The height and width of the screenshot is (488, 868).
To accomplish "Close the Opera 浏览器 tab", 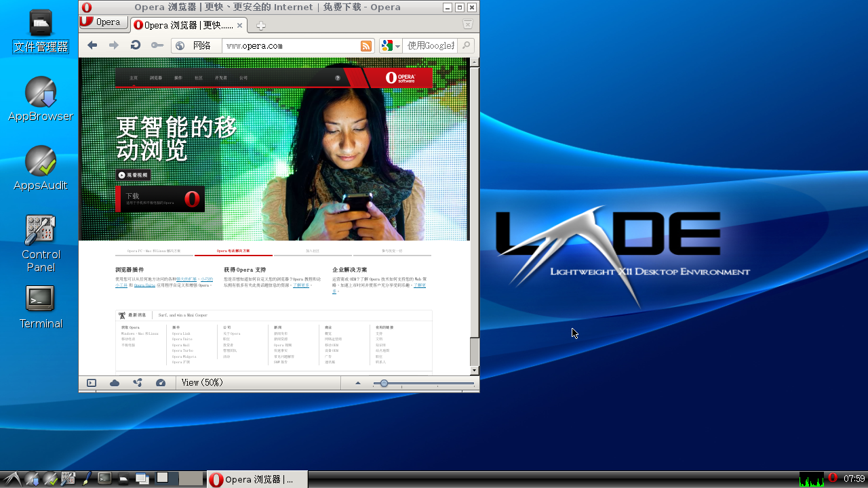I will (x=240, y=25).
